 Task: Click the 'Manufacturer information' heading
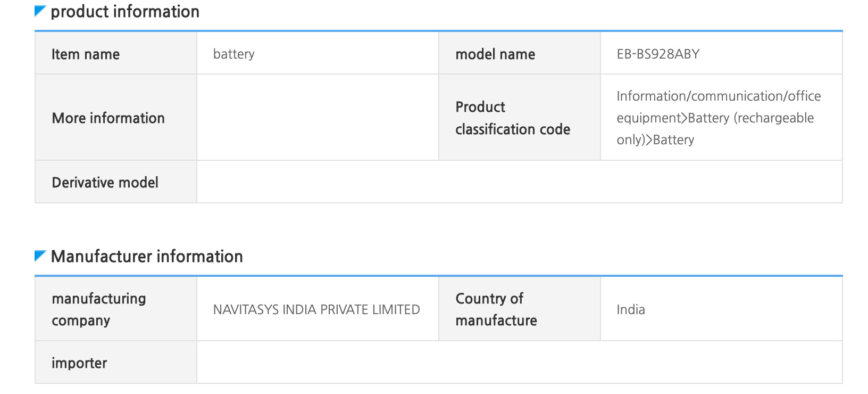pos(147,257)
